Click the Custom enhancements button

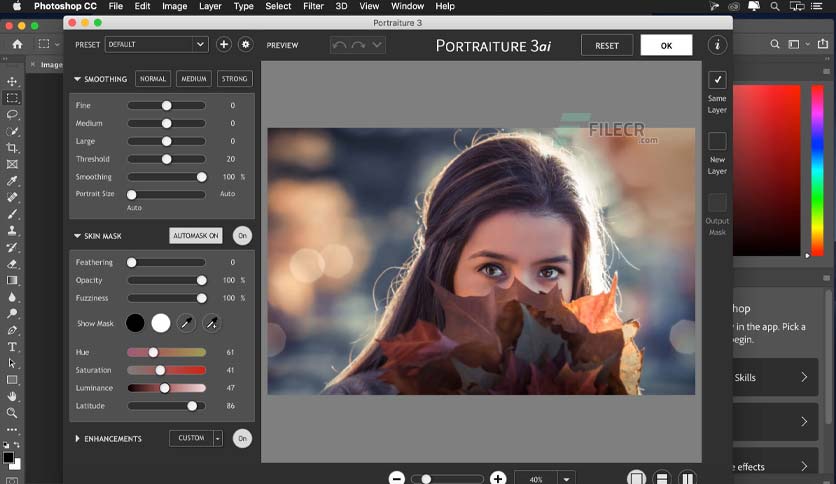(191, 438)
